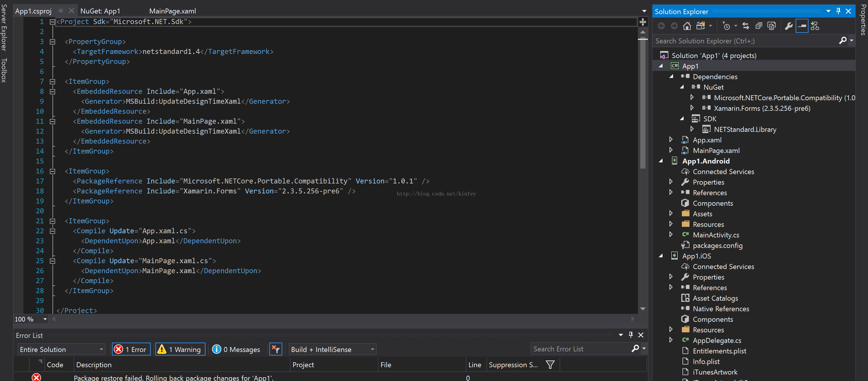Close the App1.csproj tab
This screenshot has width=868, height=381.
[x=72, y=11]
